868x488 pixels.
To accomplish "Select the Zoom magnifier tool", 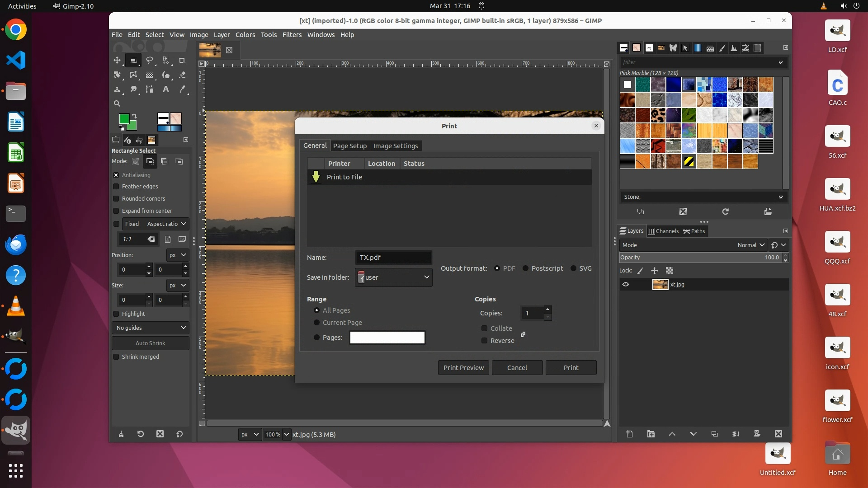I will 117,103.
